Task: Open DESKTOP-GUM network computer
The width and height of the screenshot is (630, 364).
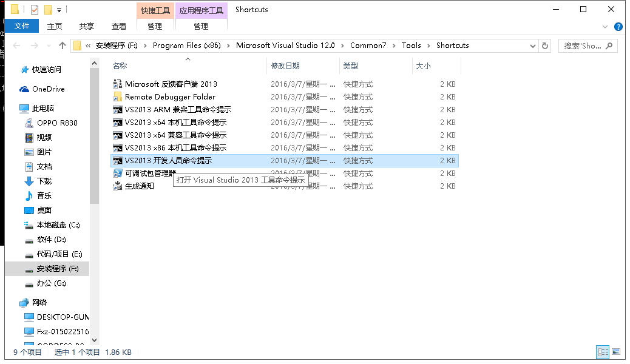Action: 63,317
